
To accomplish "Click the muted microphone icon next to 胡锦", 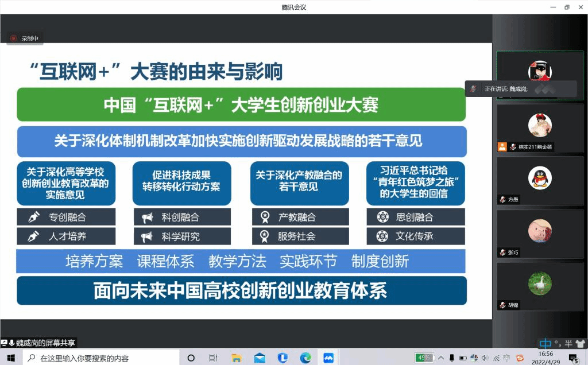I will click(x=502, y=305).
